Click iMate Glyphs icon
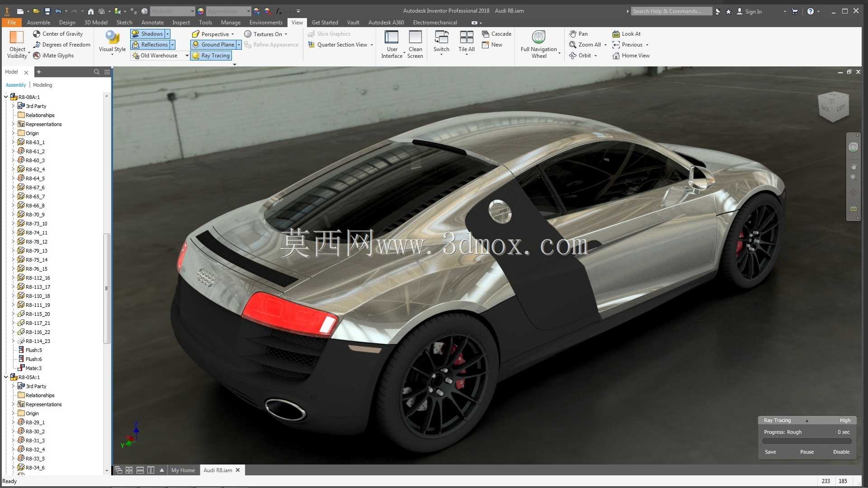Screen dimensions: 868x488 point(37,56)
